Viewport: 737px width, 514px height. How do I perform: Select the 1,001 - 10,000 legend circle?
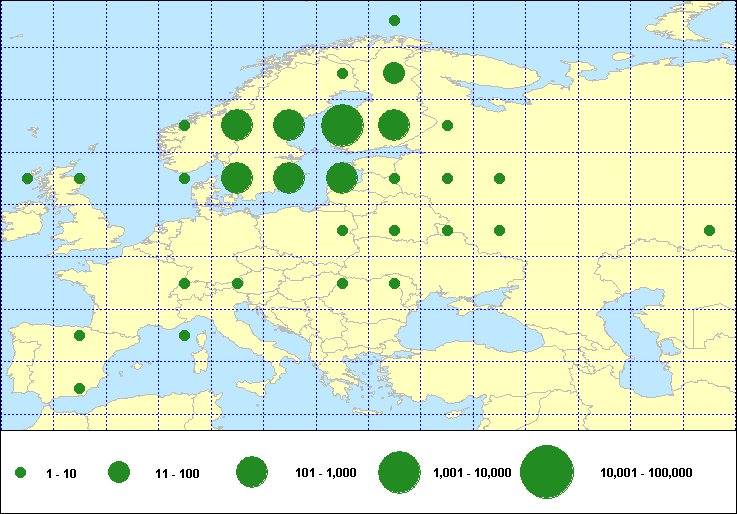tap(398, 473)
